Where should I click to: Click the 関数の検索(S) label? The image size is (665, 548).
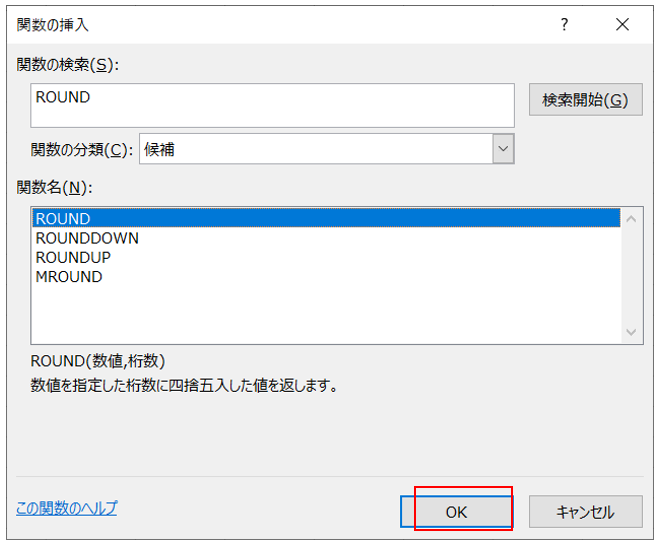point(68,65)
